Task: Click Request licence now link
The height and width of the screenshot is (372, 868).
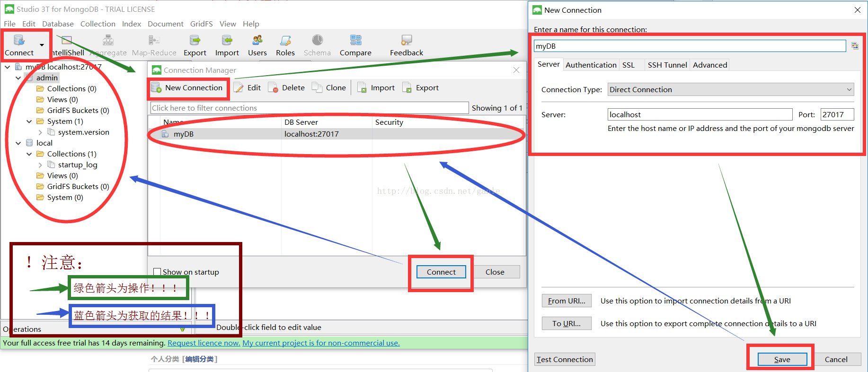Action: [204, 343]
